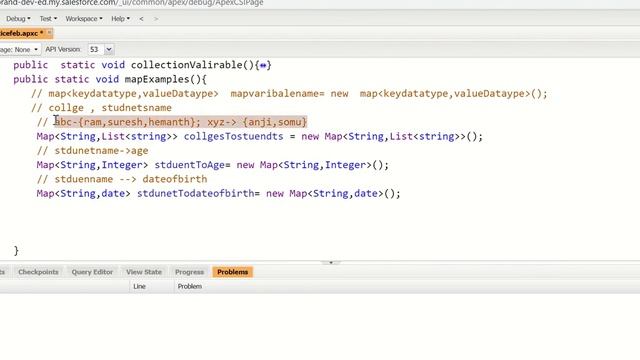Click the '// stdunetname->age' comment
The image size is (640, 360).
pyautogui.click(x=93, y=151)
